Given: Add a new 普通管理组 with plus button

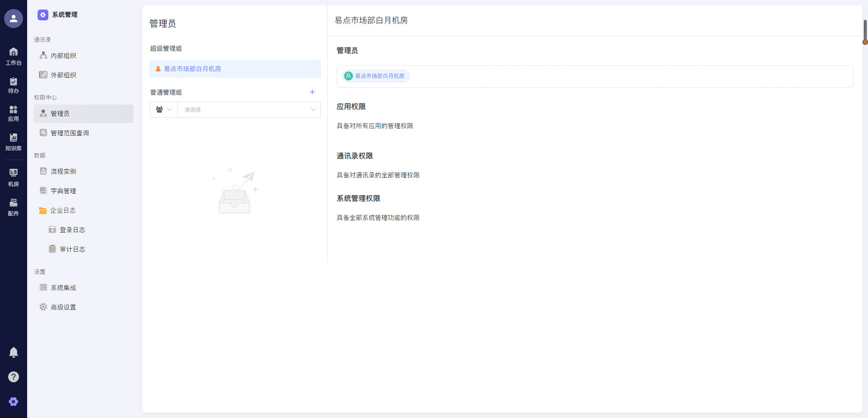Looking at the screenshot, I should click(312, 92).
